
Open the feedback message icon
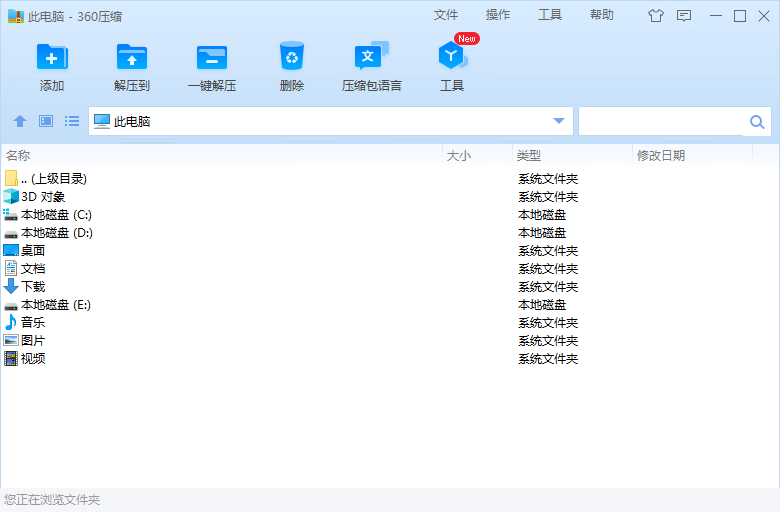(x=684, y=16)
